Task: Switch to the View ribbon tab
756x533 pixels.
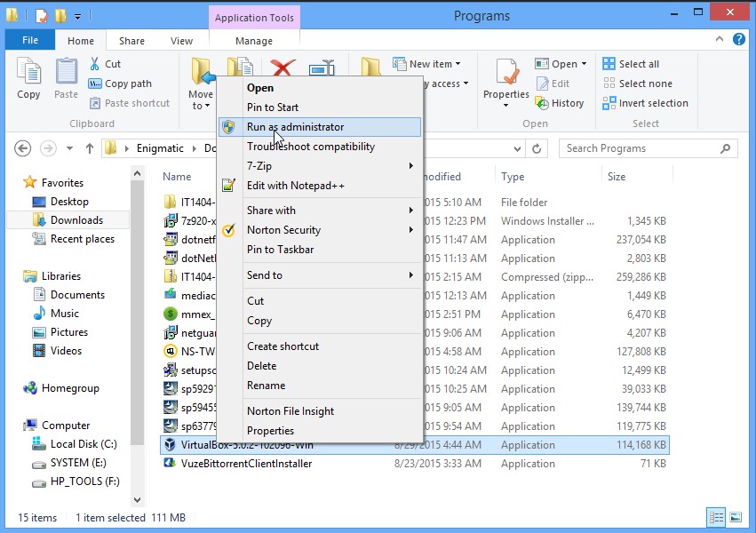Action: 181,40
